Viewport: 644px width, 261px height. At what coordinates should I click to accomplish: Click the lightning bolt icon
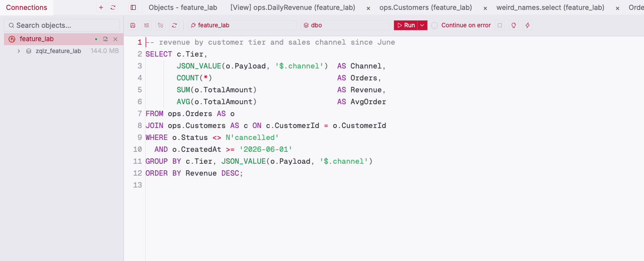528,25
